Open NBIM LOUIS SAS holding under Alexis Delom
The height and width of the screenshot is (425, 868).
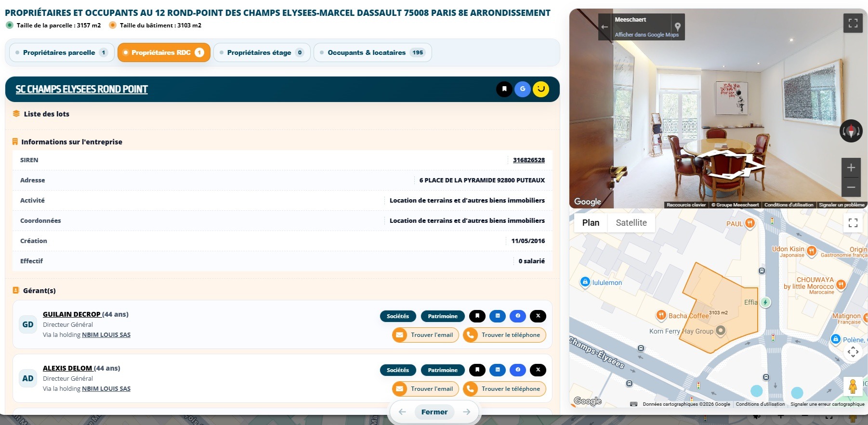coord(106,389)
